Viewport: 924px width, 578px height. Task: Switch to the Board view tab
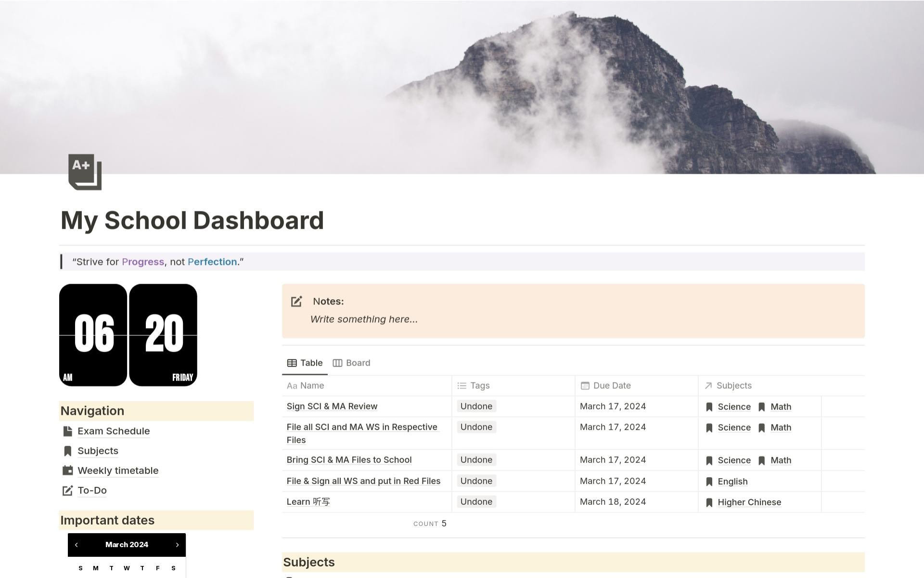tap(352, 363)
